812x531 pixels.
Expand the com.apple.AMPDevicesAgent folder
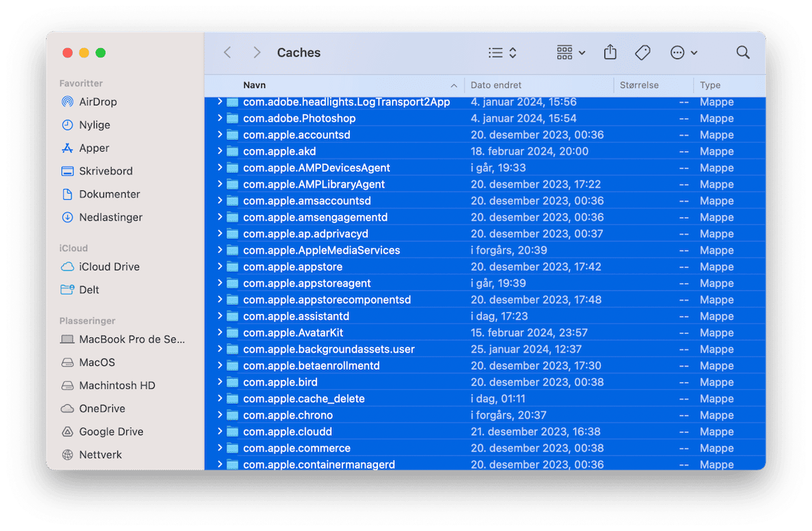pos(220,168)
